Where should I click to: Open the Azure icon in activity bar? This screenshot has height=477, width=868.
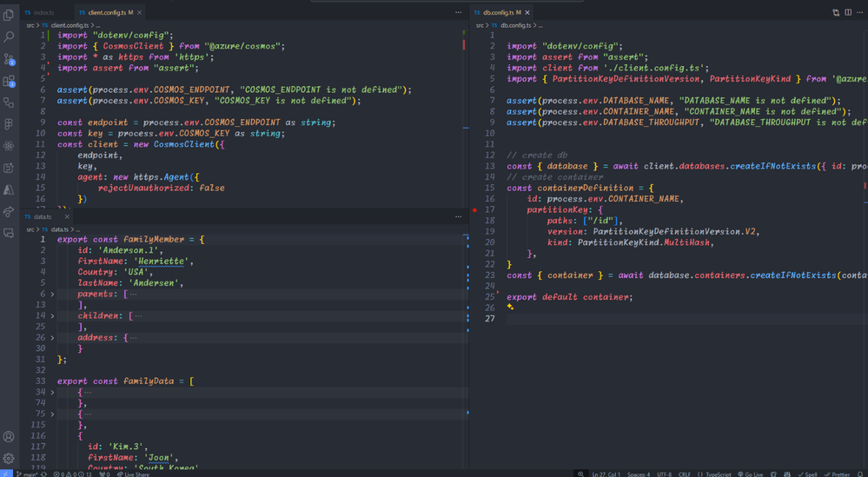pyautogui.click(x=9, y=189)
